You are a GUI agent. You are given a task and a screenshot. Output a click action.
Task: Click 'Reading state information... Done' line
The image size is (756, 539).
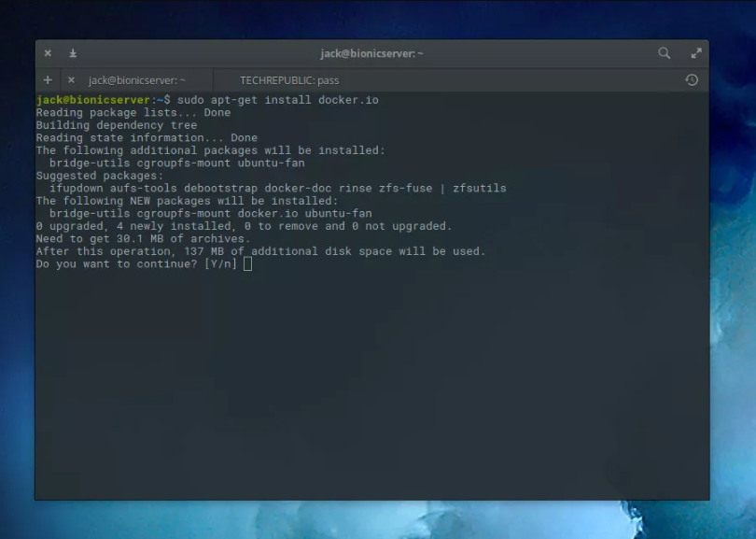pos(147,137)
